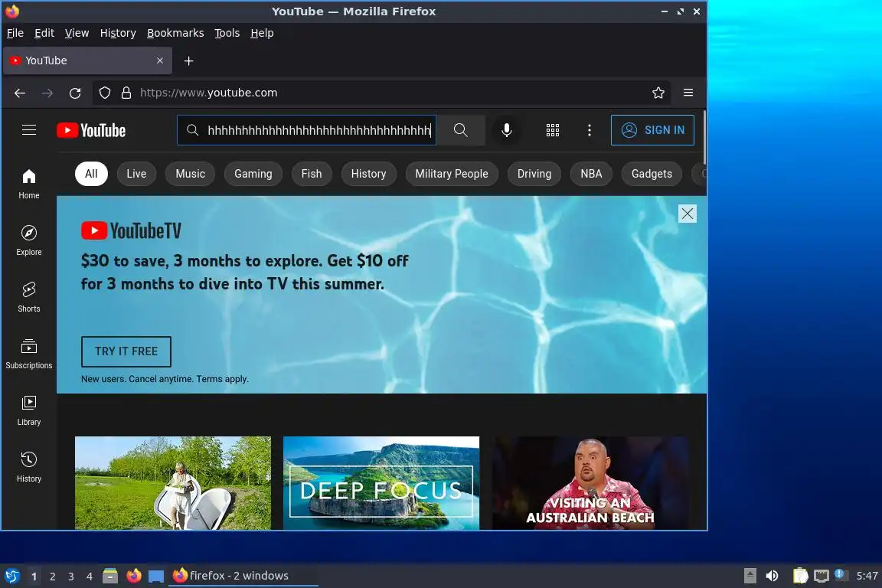This screenshot has height=588, width=882.
Task: Reload the page in Firefox
Action: (x=75, y=93)
